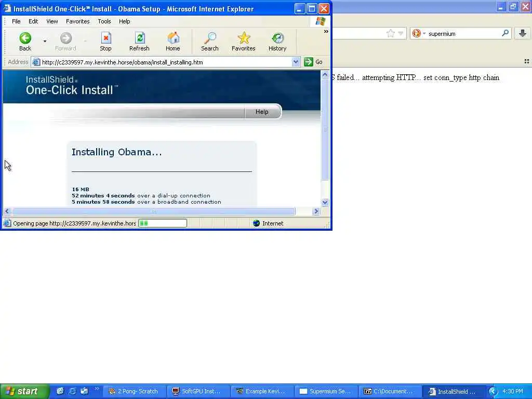Click the magnifier search icon in background browser
This screenshot has width=532, height=399.
coord(505,33)
